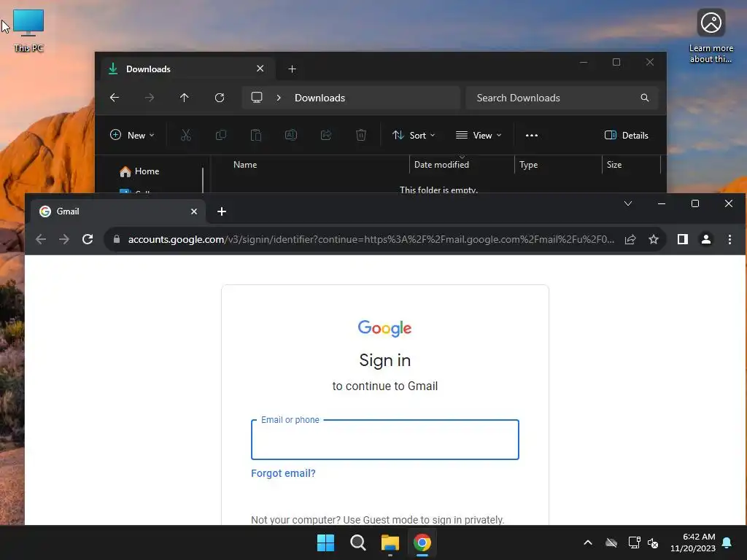The width and height of the screenshot is (747, 560).
Task: Select the Downloads tab in File Explorer
Action: point(188,69)
